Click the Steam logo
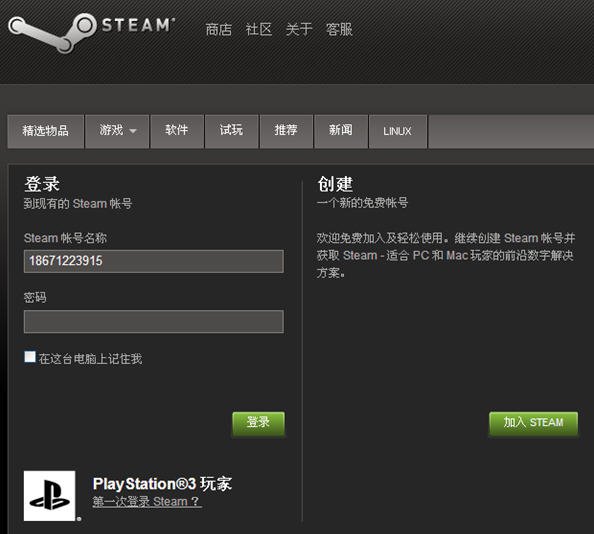Viewport: 594px width, 534px height. coord(91,33)
